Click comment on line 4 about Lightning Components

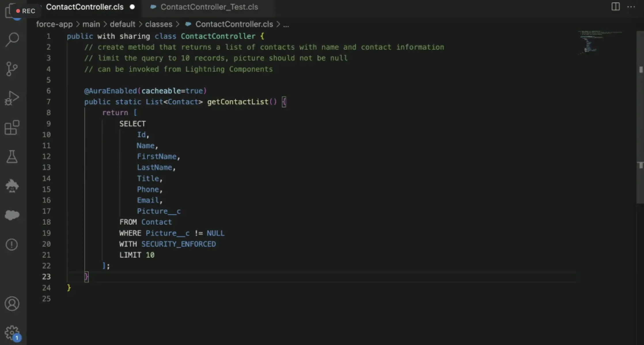pyautogui.click(x=178, y=69)
